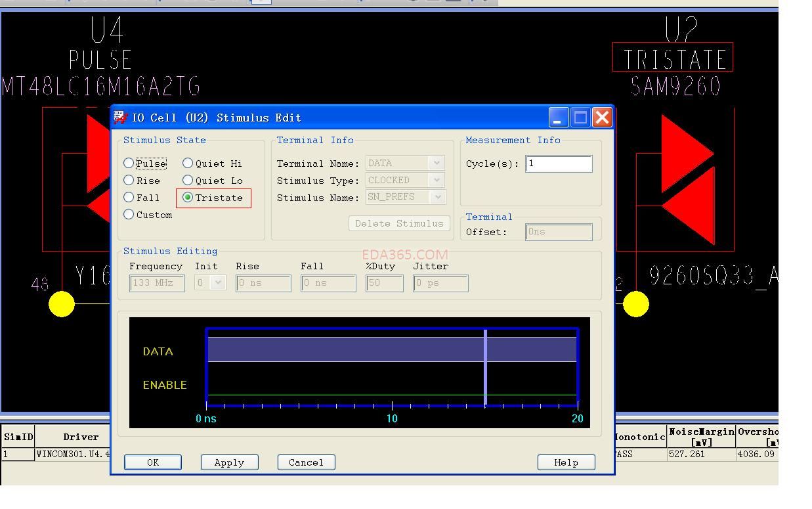Maximize the Stimulus Edit dialog window
Image resolution: width=812 pixels, height=509 pixels.
(x=580, y=118)
